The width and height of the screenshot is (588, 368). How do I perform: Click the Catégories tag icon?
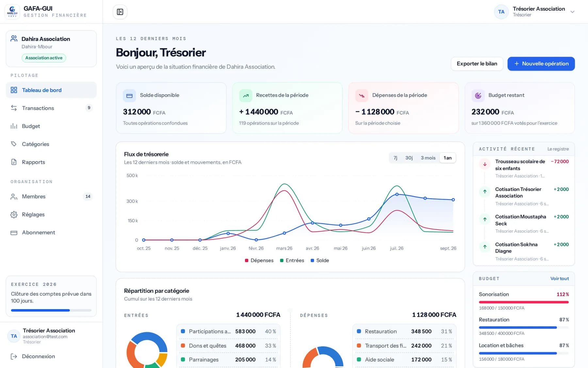point(14,144)
